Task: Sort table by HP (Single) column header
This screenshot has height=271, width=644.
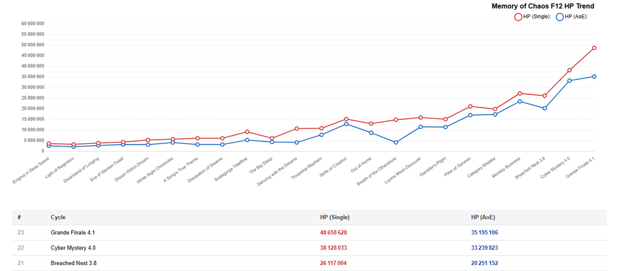Action: pyautogui.click(x=335, y=217)
